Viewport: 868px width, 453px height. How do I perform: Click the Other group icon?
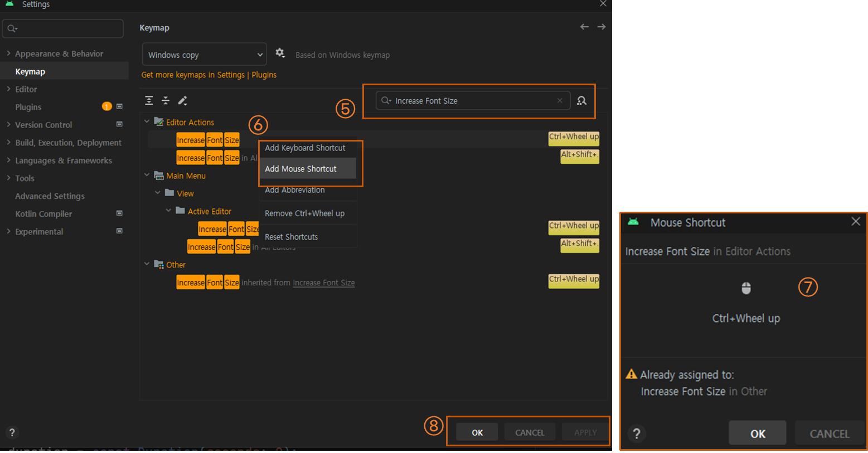(159, 264)
